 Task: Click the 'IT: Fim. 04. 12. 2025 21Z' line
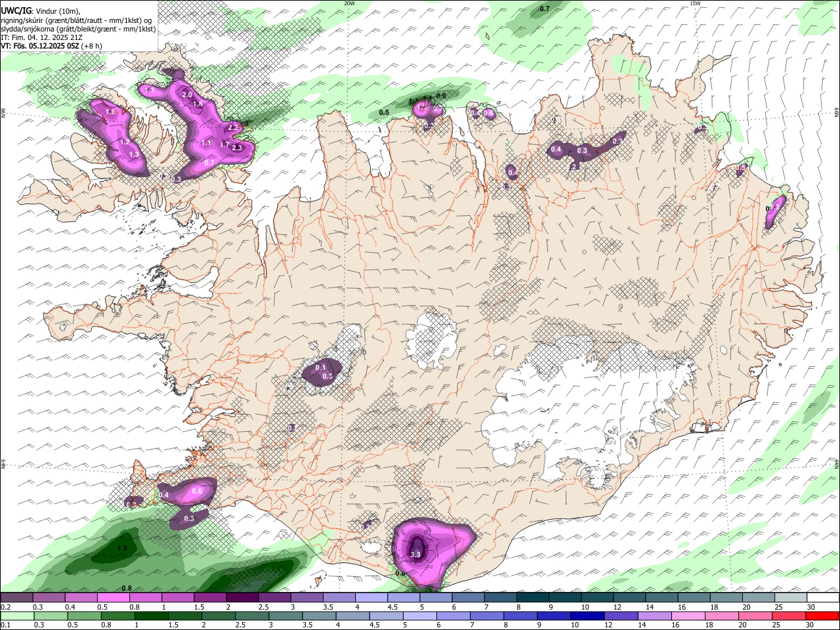click(x=41, y=37)
